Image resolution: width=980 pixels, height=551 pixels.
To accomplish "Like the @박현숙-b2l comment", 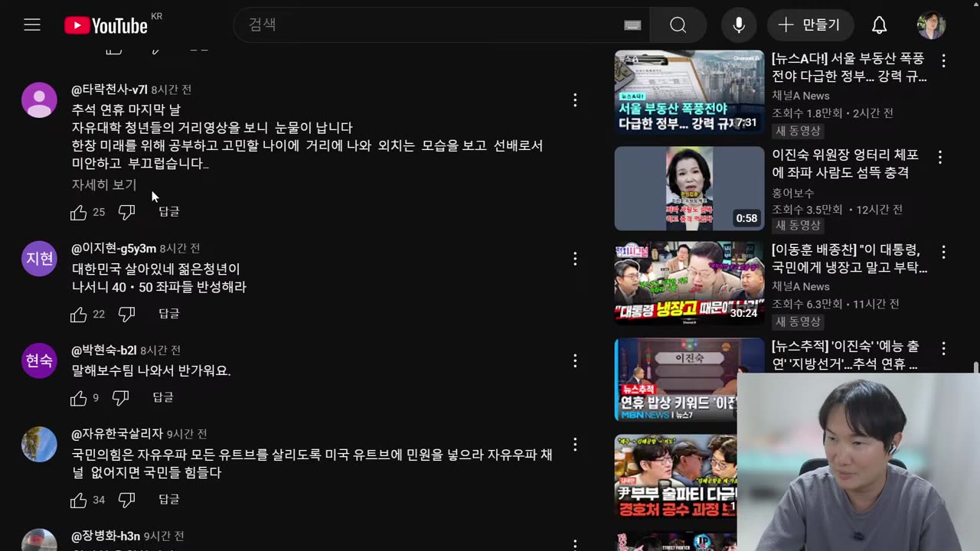I will click(79, 398).
